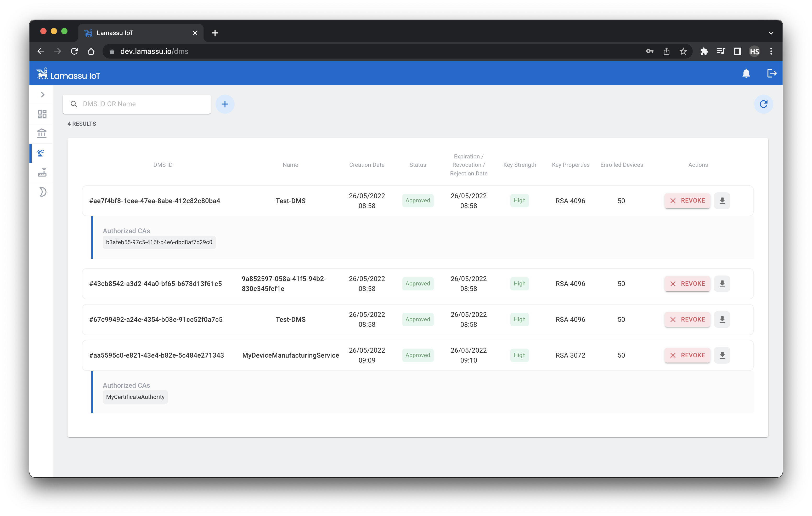Revoke MyDeviceManufacturingService DMS
Viewport: 812px width, 516px height.
(687, 355)
